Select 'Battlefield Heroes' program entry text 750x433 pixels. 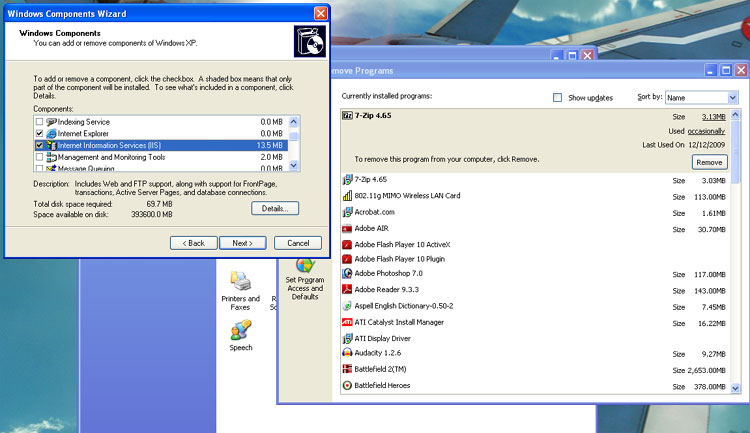(382, 385)
